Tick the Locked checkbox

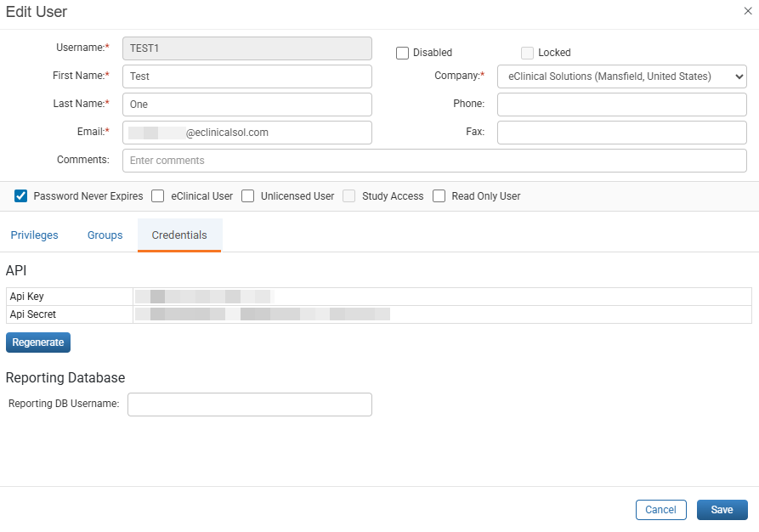click(527, 53)
